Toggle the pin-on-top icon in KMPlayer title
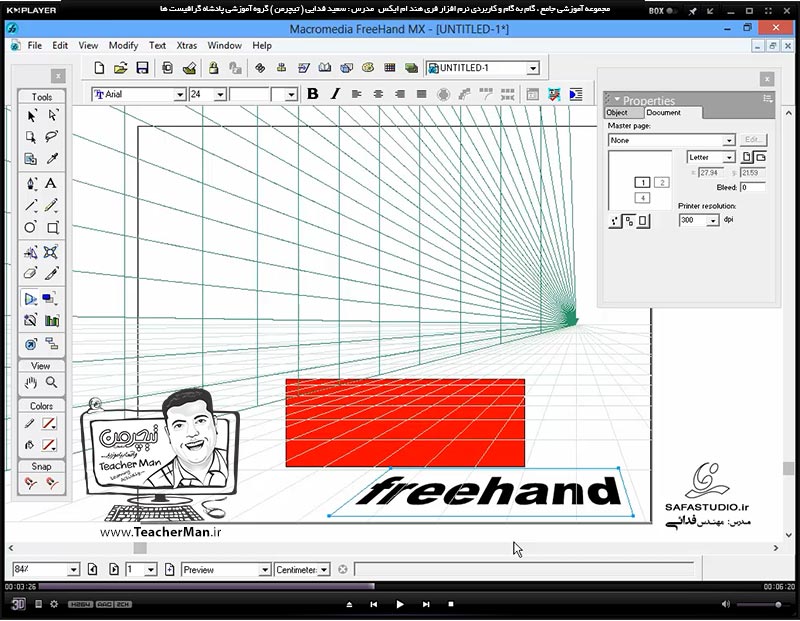The image size is (800, 621). (x=692, y=11)
